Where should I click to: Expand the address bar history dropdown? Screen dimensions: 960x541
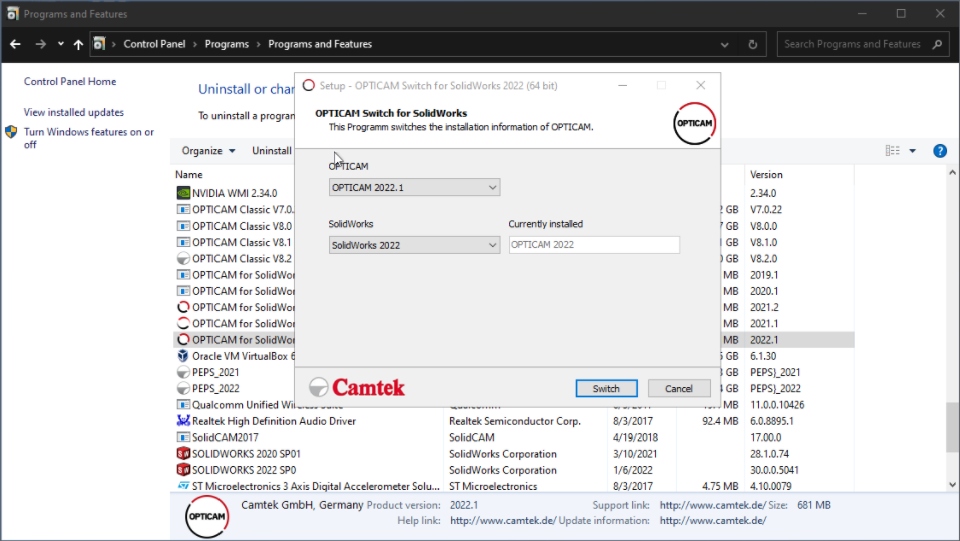(x=724, y=45)
